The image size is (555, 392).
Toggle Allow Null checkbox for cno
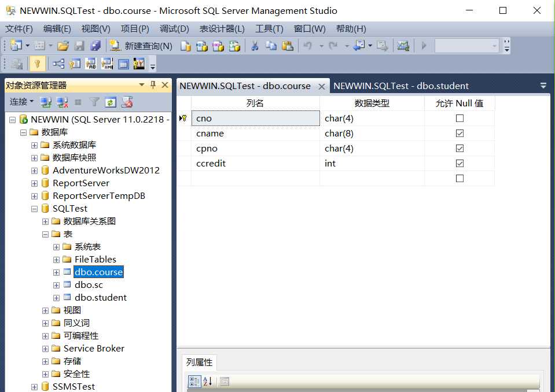[x=460, y=119]
